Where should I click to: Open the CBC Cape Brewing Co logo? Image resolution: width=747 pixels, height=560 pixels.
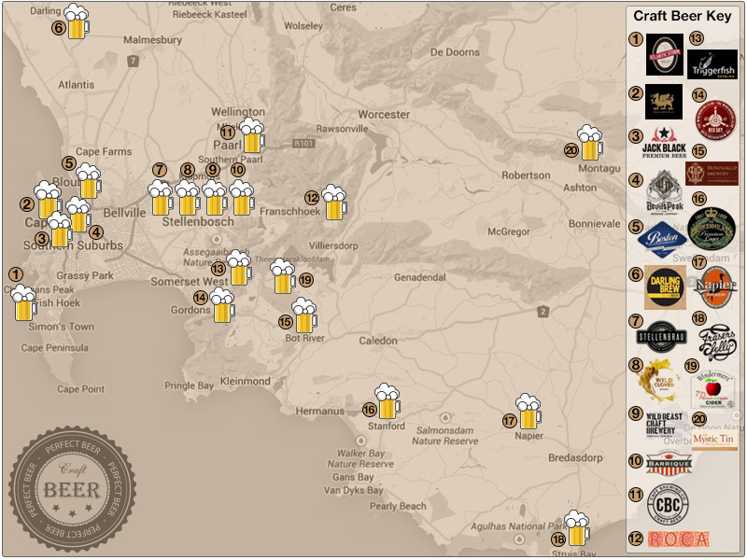pos(667,504)
